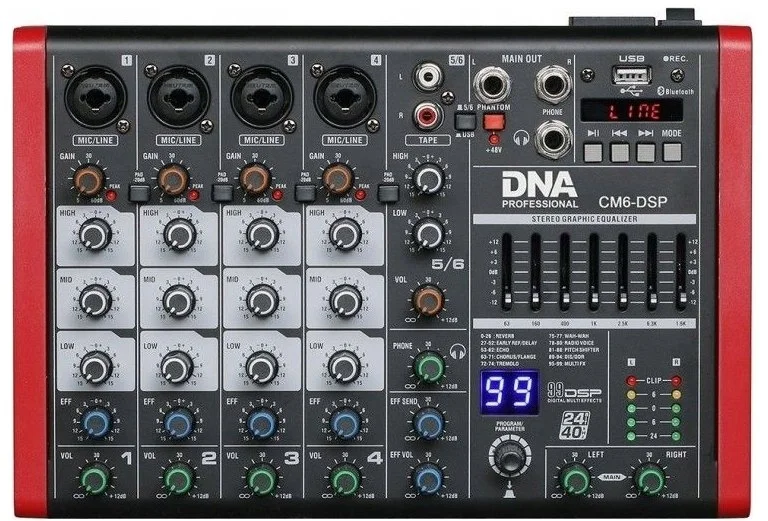
Task: Adjust the 2.5K equalizer slider
Action: pos(623,299)
